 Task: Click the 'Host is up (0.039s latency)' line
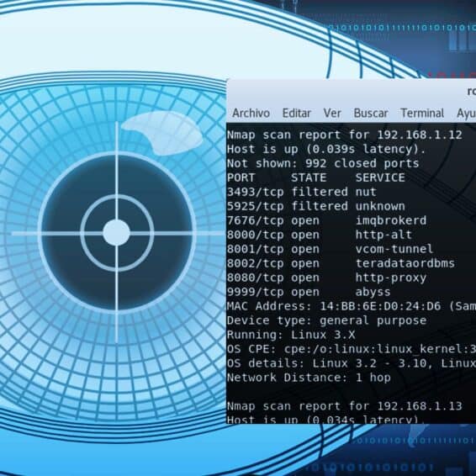(326, 149)
